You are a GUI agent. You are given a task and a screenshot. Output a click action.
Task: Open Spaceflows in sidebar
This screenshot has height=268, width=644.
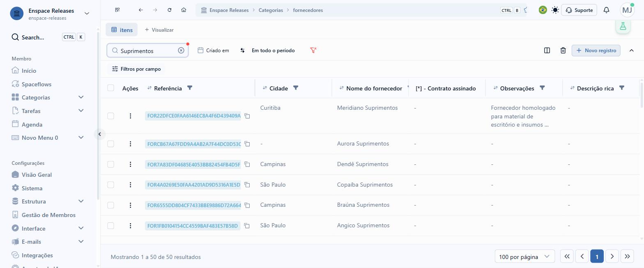coord(32,84)
